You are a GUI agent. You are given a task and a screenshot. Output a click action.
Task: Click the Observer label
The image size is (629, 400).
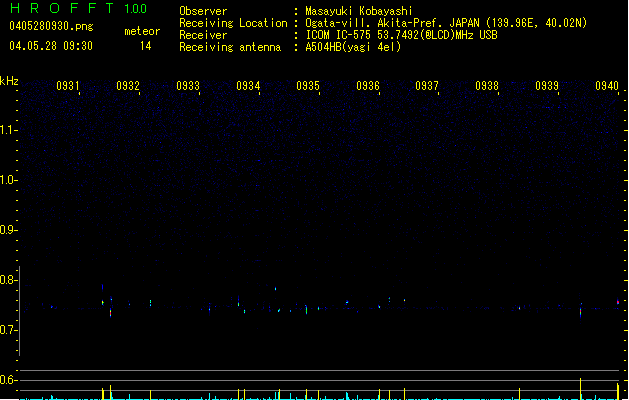203,11
